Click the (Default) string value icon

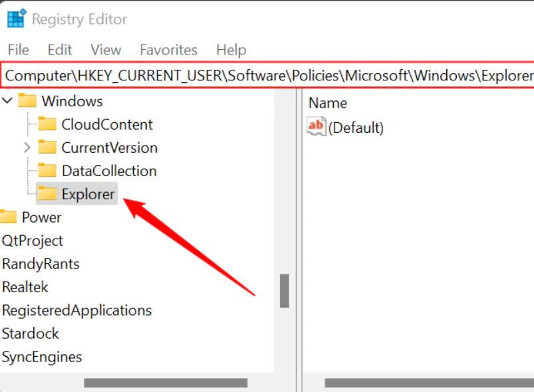316,126
